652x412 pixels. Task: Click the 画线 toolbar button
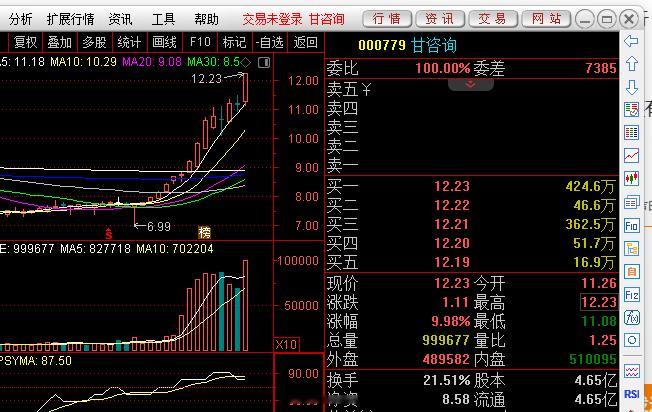pyautogui.click(x=164, y=42)
